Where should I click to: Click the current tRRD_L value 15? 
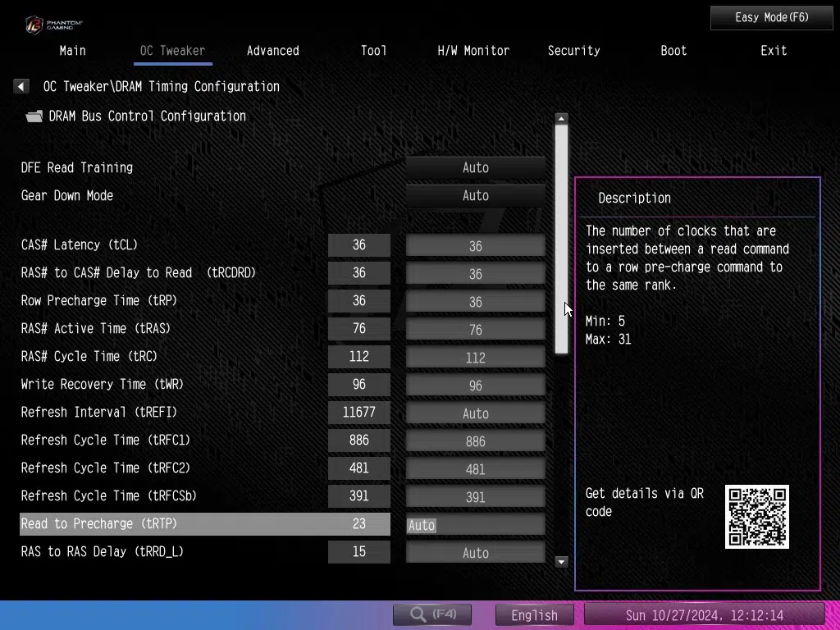coord(359,551)
